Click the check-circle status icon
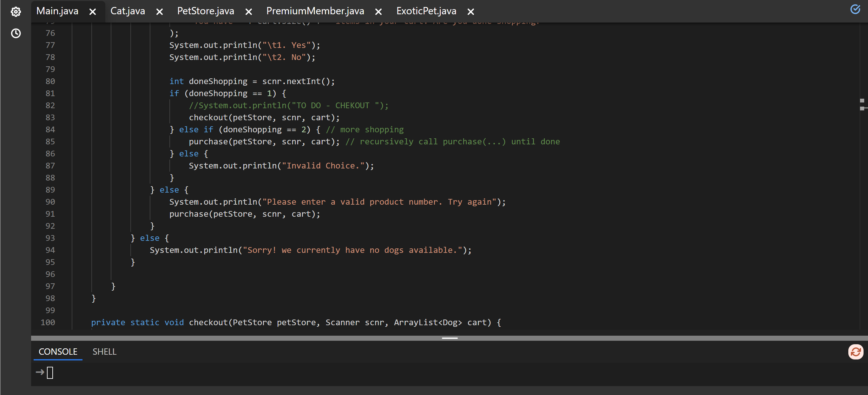The height and width of the screenshot is (395, 868). click(x=855, y=10)
